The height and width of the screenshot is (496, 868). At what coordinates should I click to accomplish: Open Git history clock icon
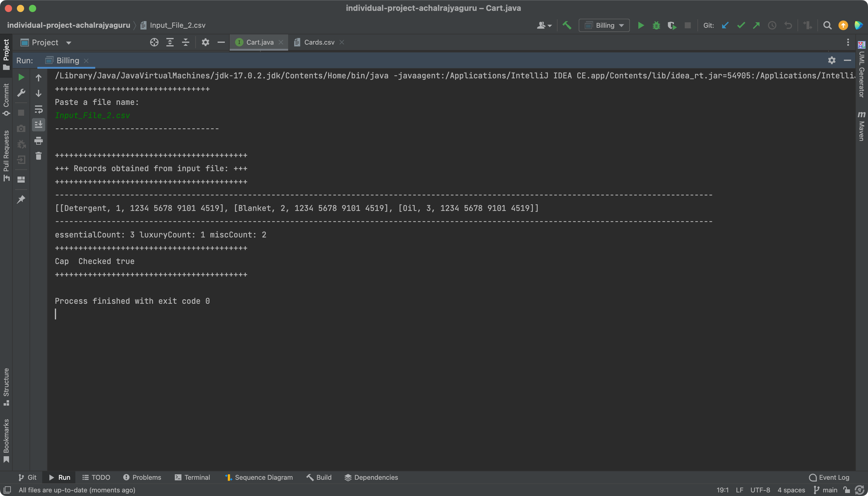[x=772, y=25]
